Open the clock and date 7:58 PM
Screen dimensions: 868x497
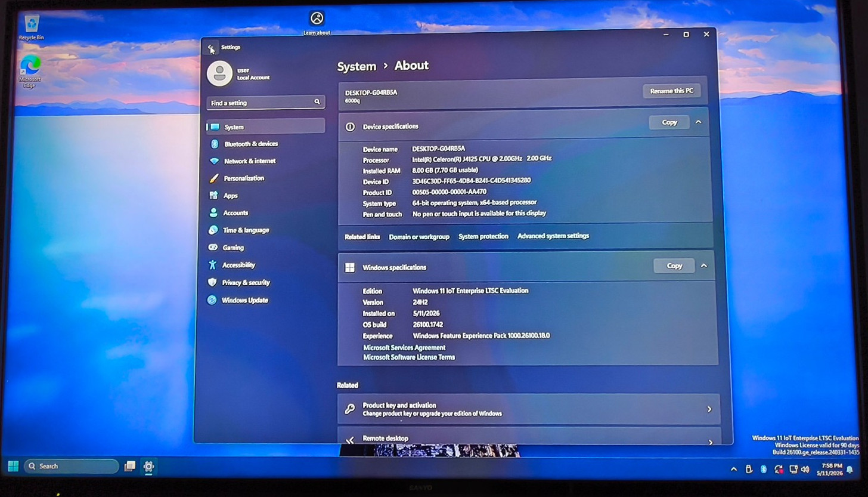pos(830,469)
